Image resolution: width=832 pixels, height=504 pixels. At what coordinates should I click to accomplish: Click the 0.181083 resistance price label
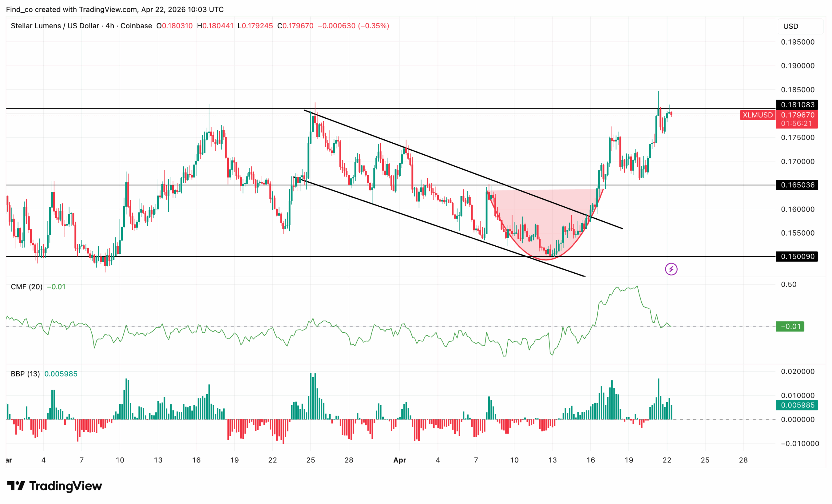[797, 105]
